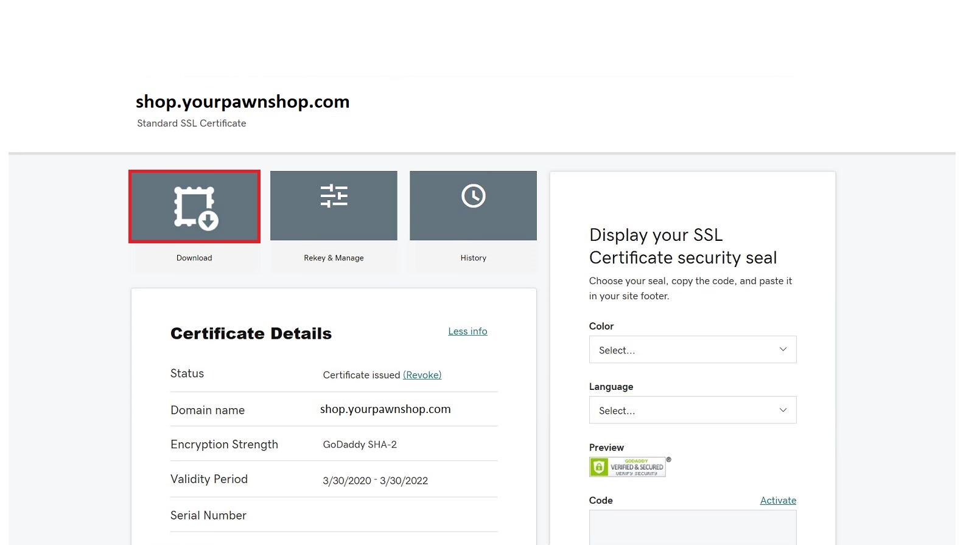The width and height of the screenshot is (980, 545).
Task: Click the Status row label
Action: coord(187,373)
